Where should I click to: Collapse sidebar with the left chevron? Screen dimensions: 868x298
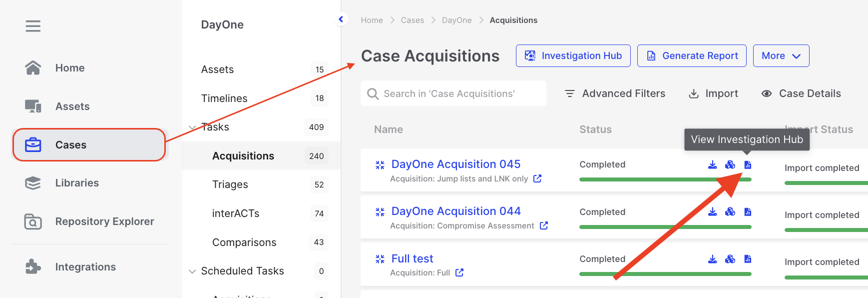pos(341,19)
